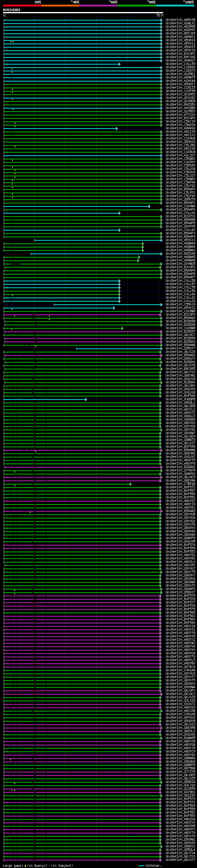Click the cyan alignment bar for UniRef100_A8HX38
The height and width of the screenshot is (868, 197).
tap(83, 20)
